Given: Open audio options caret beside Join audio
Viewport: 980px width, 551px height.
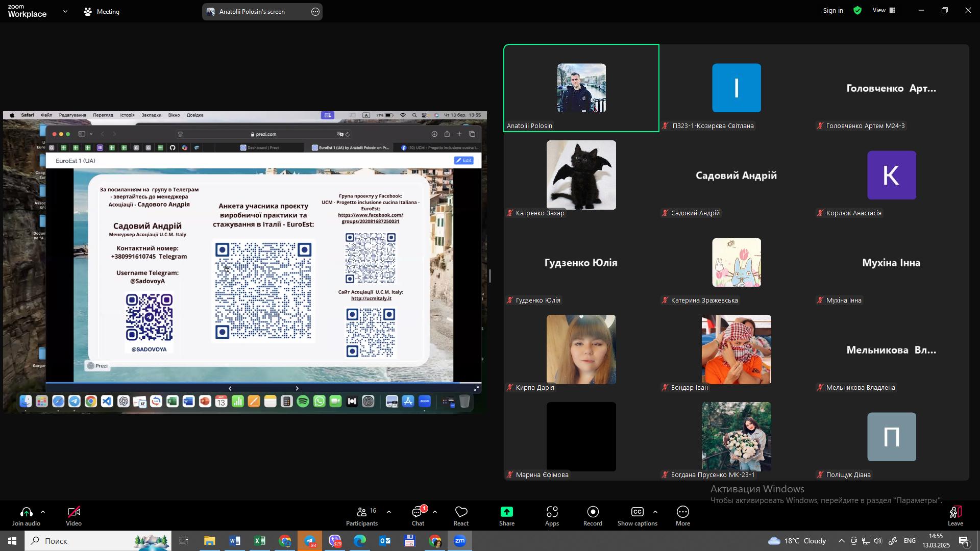Looking at the screenshot, I should point(43,512).
